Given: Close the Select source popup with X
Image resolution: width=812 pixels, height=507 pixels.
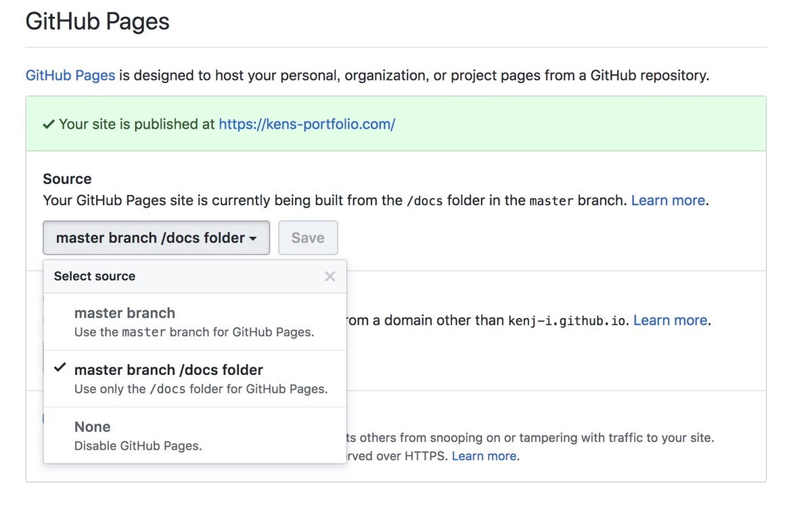Looking at the screenshot, I should (330, 276).
